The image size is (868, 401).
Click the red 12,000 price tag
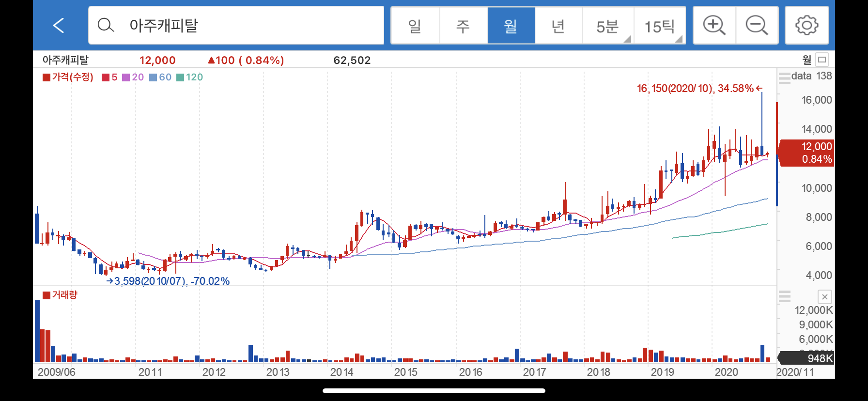(x=807, y=153)
